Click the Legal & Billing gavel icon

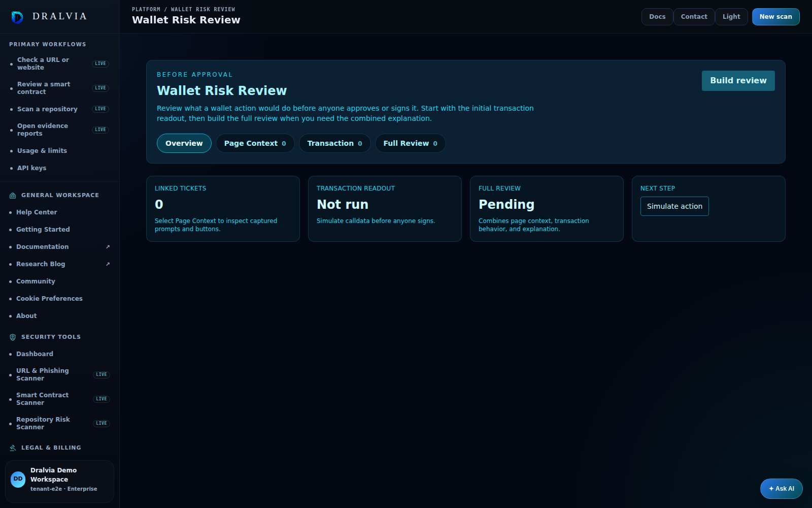13,448
